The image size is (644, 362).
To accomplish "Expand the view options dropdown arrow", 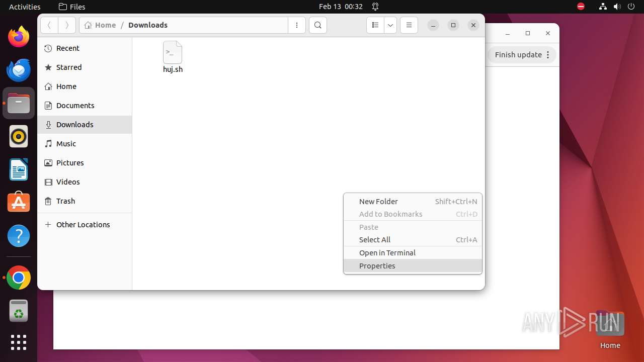I will pyautogui.click(x=390, y=25).
